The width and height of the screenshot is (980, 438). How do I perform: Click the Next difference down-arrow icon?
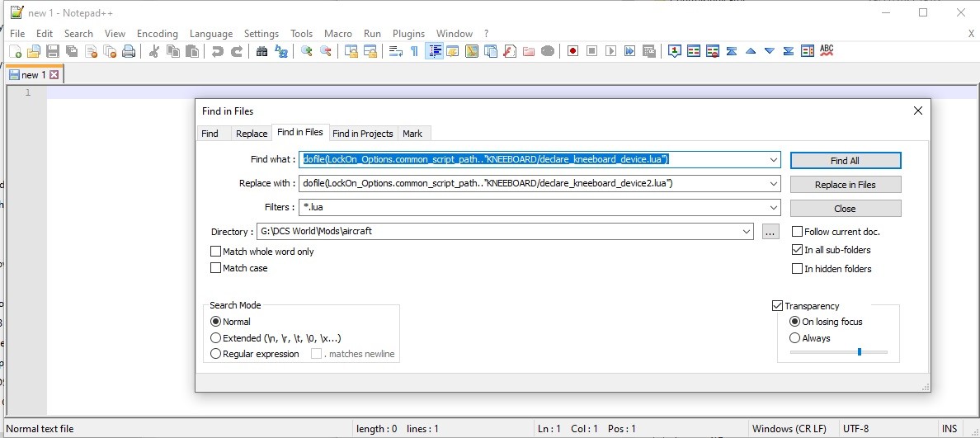[770, 51]
